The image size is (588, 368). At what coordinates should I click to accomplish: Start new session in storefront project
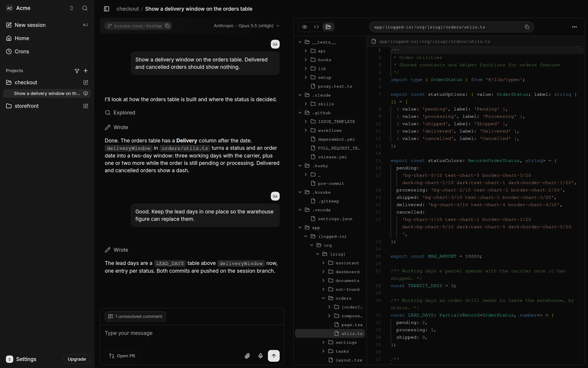click(85, 106)
